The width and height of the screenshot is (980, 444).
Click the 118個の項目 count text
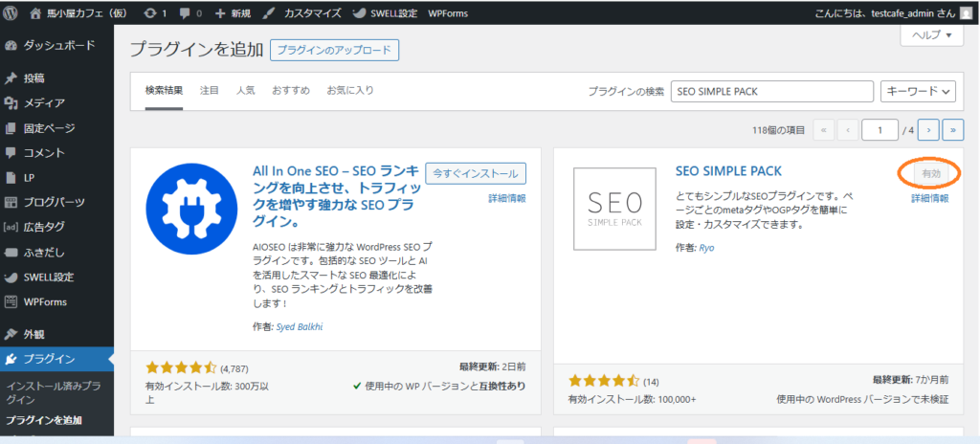pos(779,130)
